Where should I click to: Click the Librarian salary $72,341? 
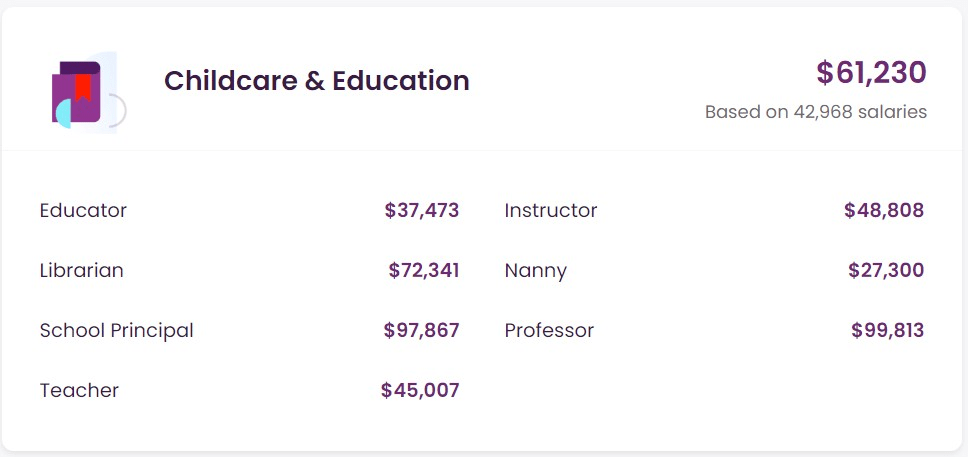pyautogui.click(x=423, y=271)
